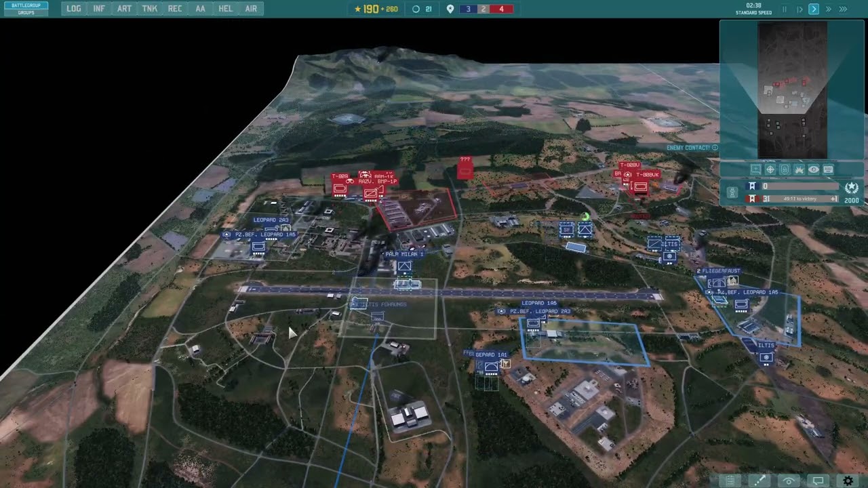Viewport: 868px width, 488px height.
Task: Target the enemy T-80BV unit
Action: tap(629, 165)
